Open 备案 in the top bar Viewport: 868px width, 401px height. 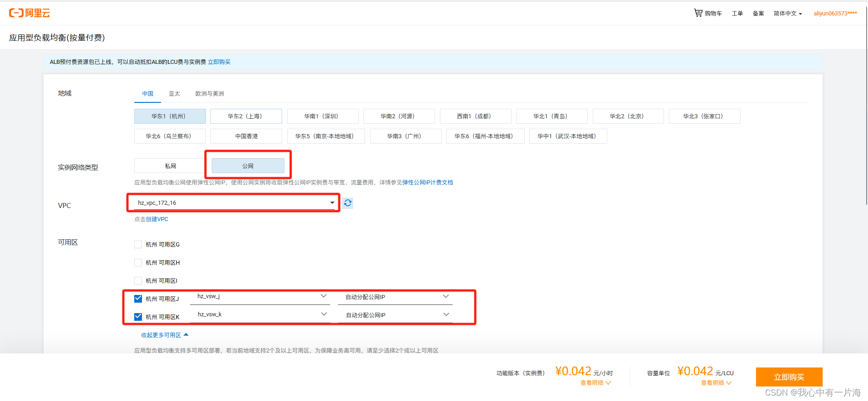click(x=758, y=14)
